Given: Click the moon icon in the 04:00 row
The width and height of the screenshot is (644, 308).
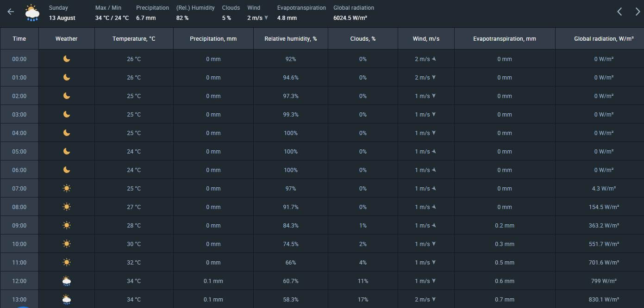Looking at the screenshot, I should pos(67,133).
